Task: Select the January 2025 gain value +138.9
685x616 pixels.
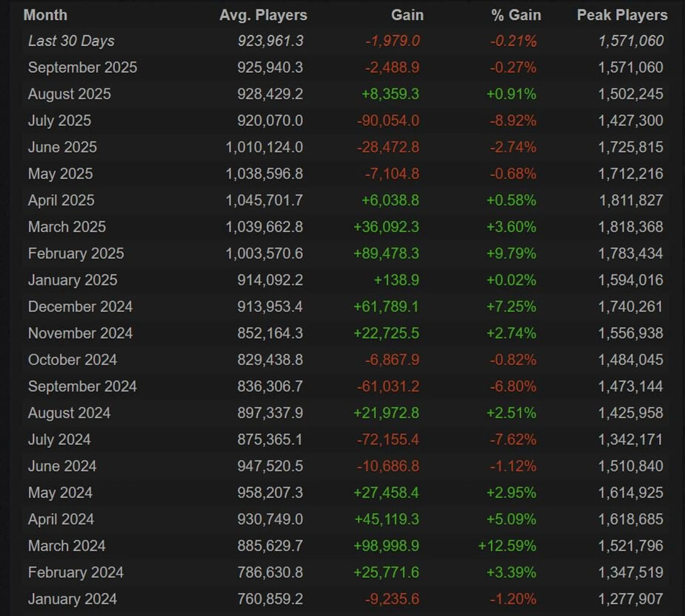Action: (396, 280)
